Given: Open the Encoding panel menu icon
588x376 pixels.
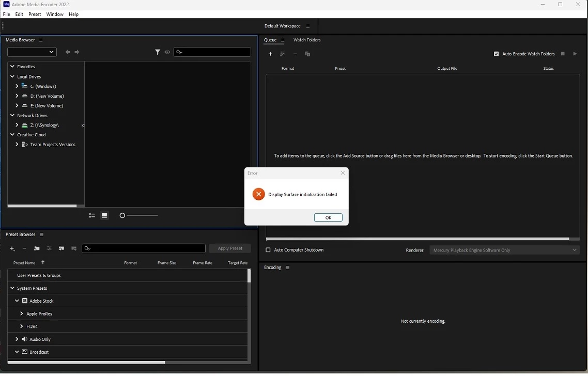Looking at the screenshot, I should 288,268.
